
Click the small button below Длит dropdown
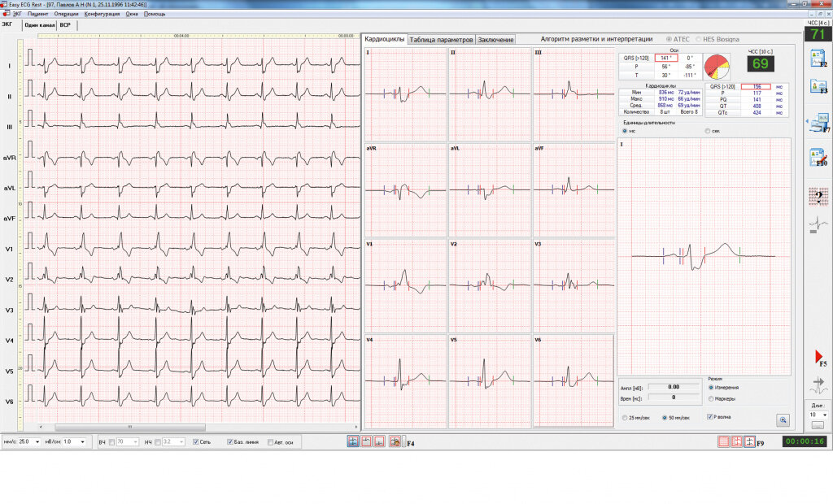click(x=818, y=425)
